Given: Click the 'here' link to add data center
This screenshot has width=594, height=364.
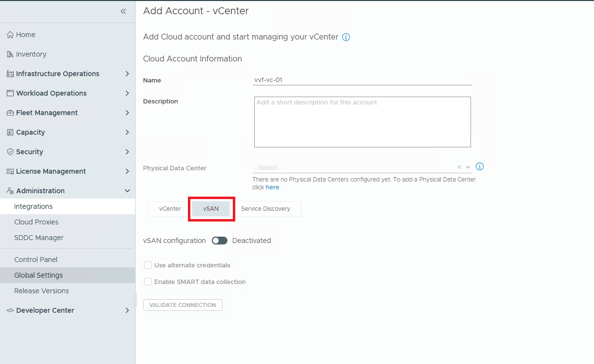Looking at the screenshot, I should click(272, 187).
